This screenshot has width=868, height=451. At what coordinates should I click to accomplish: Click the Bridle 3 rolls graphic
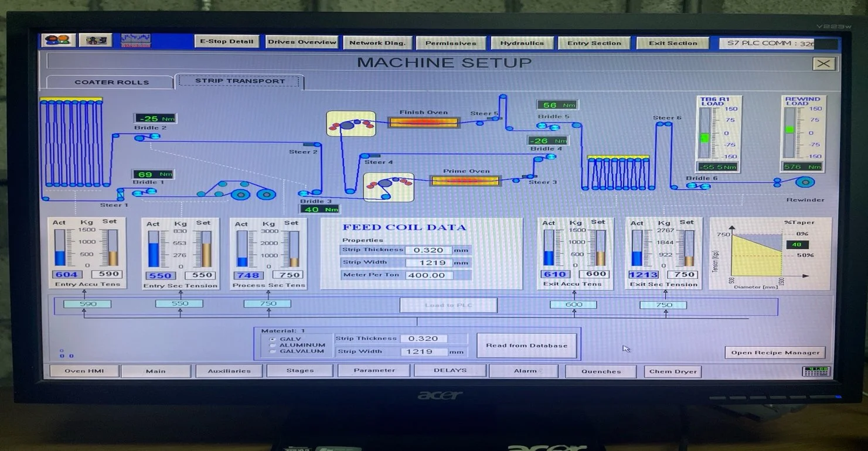click(x=310, y=192)
